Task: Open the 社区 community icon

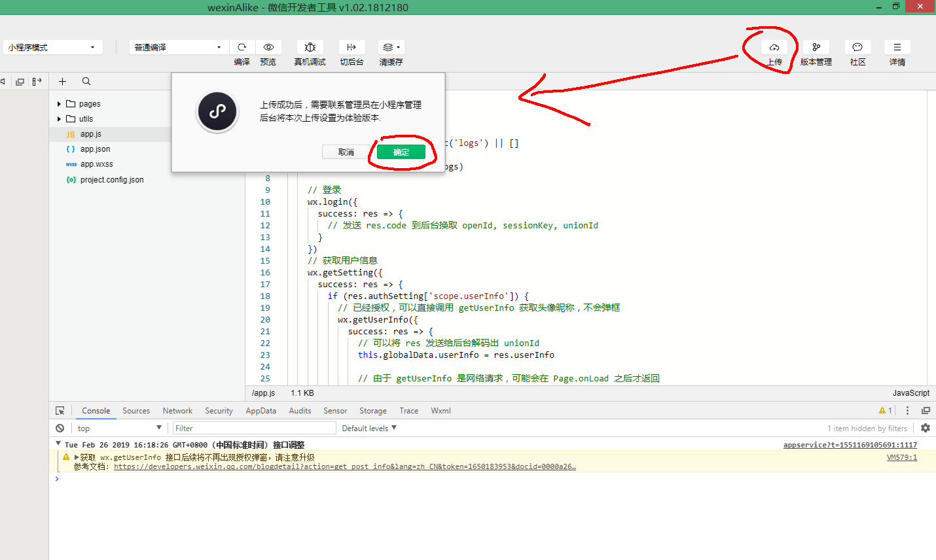Action: [857, 47]
